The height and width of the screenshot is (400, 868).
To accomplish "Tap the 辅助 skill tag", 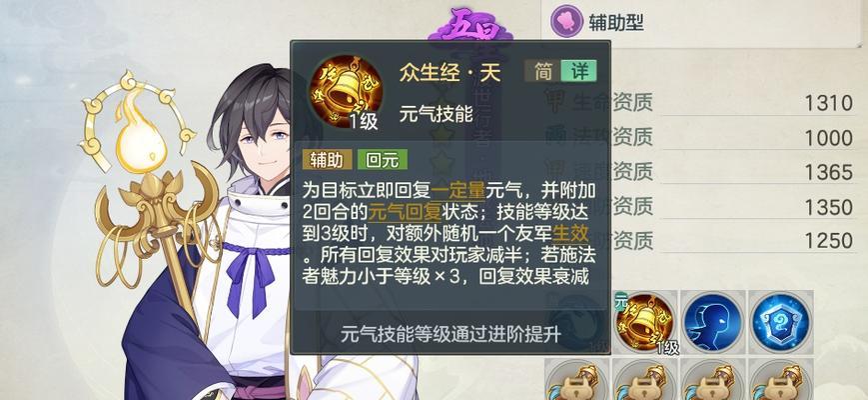I will pyautogui.click(x=328, y=160).
